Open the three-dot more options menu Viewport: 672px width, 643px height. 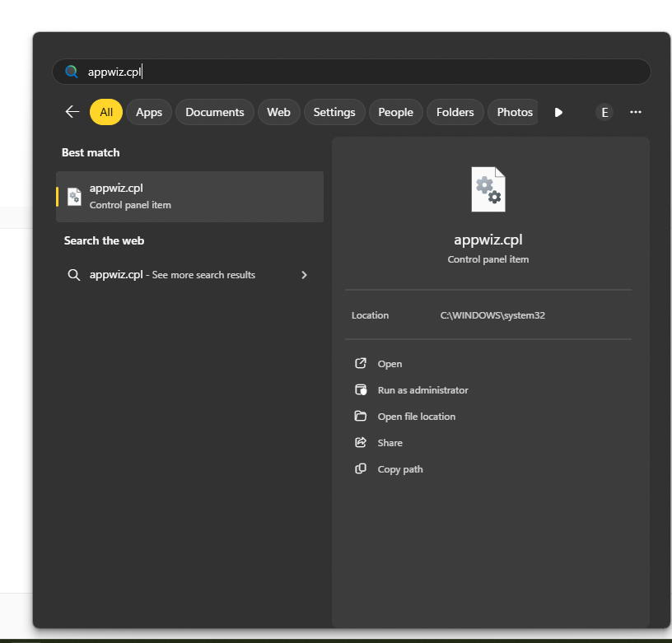(x=635, y=112)
